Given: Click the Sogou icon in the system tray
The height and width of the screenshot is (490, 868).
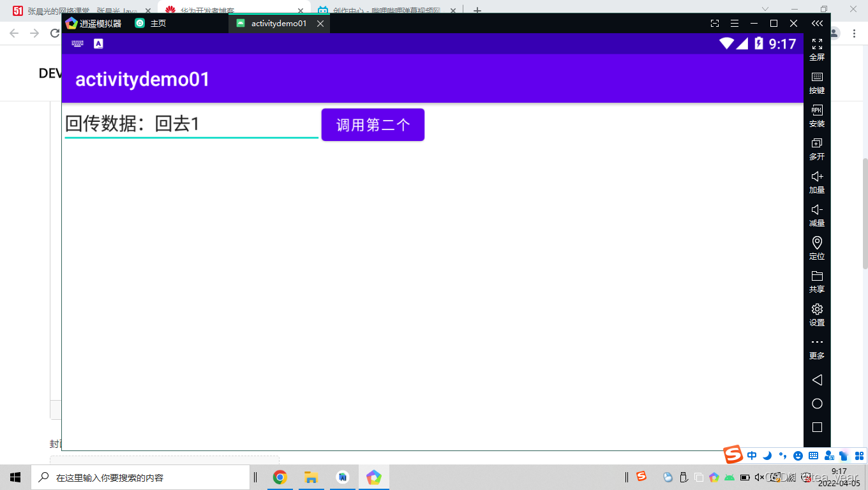Looking at the screenshot, I should (x=641, y=476).
